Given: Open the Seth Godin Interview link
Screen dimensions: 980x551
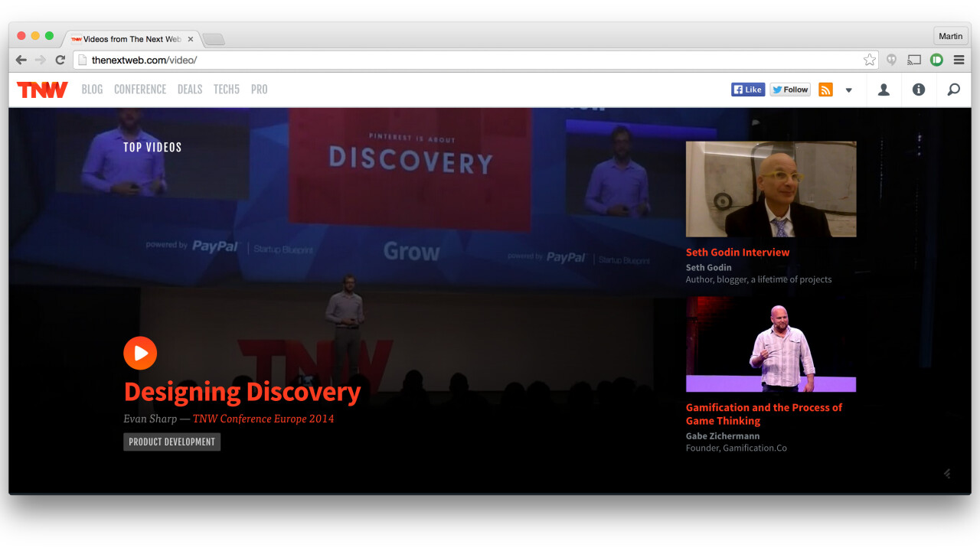Looking at the screenshot, I should click(737, 252).
